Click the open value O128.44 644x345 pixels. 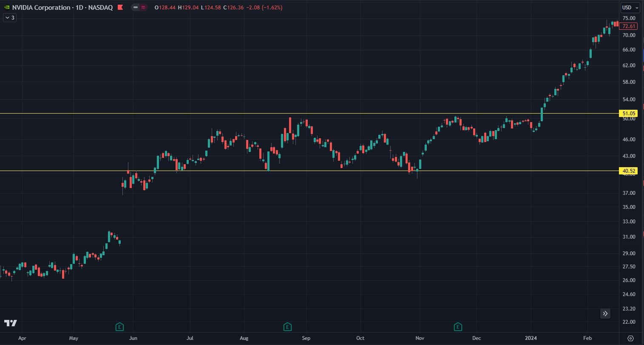[x=165, y=8]
